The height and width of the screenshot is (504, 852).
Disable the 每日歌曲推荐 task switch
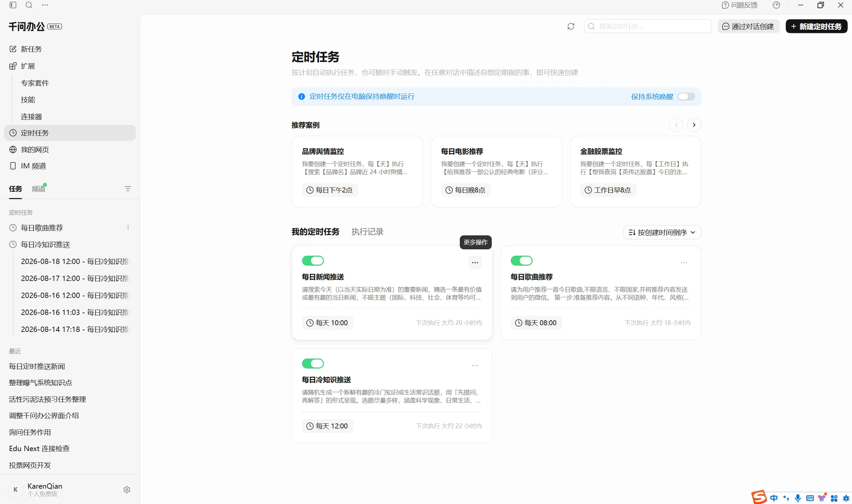click(522, 261)
